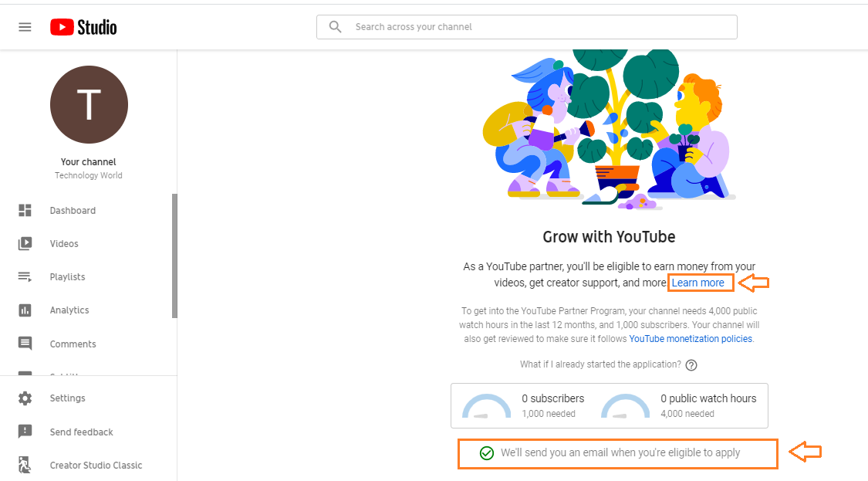Click the public watch hours gauge
Viewport: 868px width, 481px height.
coord(625,406)
